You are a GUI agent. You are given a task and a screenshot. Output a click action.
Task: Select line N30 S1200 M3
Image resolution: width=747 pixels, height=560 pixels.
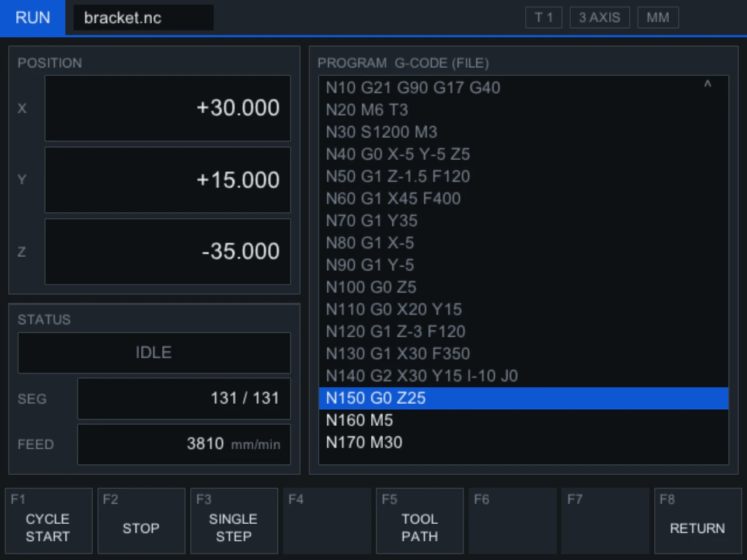[x=523, y=132]
